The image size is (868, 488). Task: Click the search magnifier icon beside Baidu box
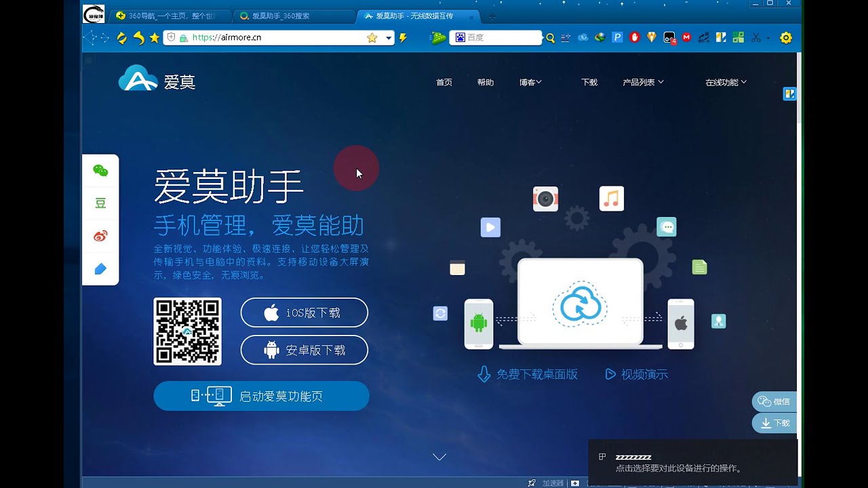551,38
